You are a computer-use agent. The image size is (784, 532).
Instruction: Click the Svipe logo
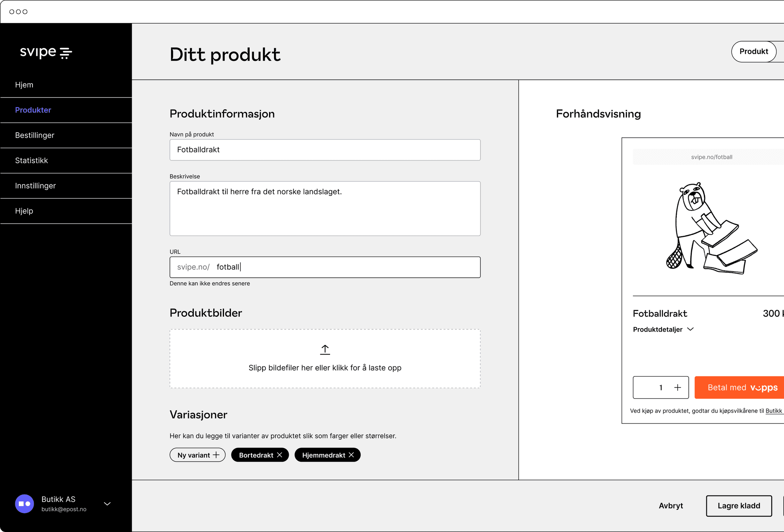point(46,53)
